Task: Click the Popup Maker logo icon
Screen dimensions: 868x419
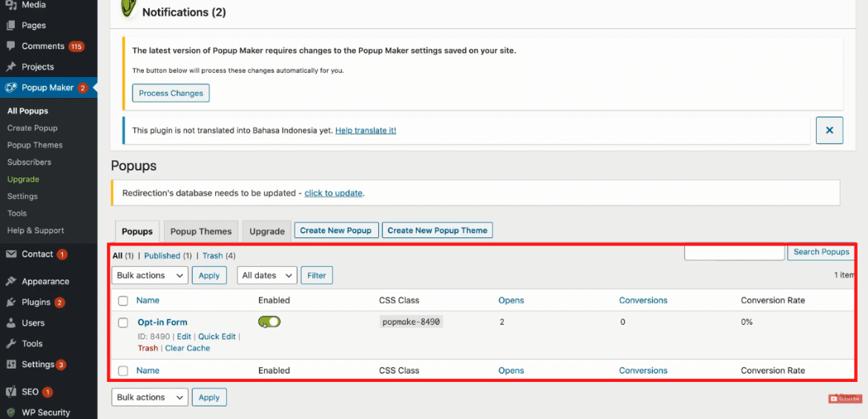Action: pyautogui.click(x=10, y=88)
